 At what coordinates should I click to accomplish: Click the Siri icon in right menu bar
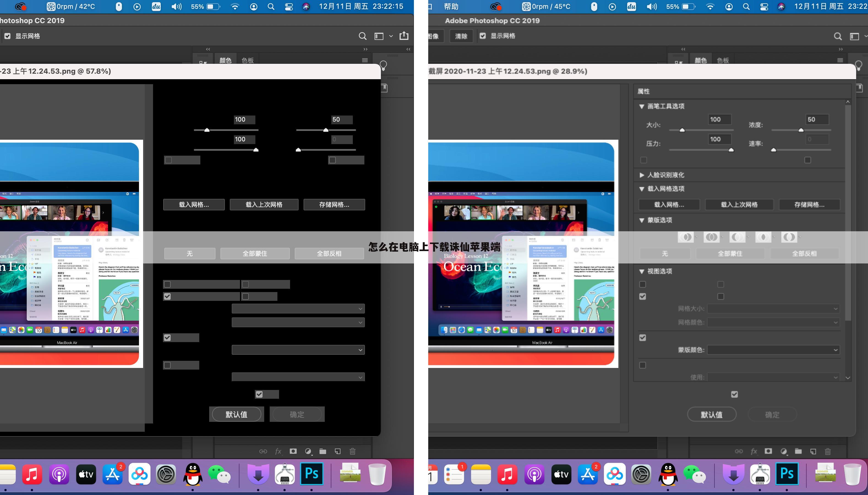click(781, 6)
